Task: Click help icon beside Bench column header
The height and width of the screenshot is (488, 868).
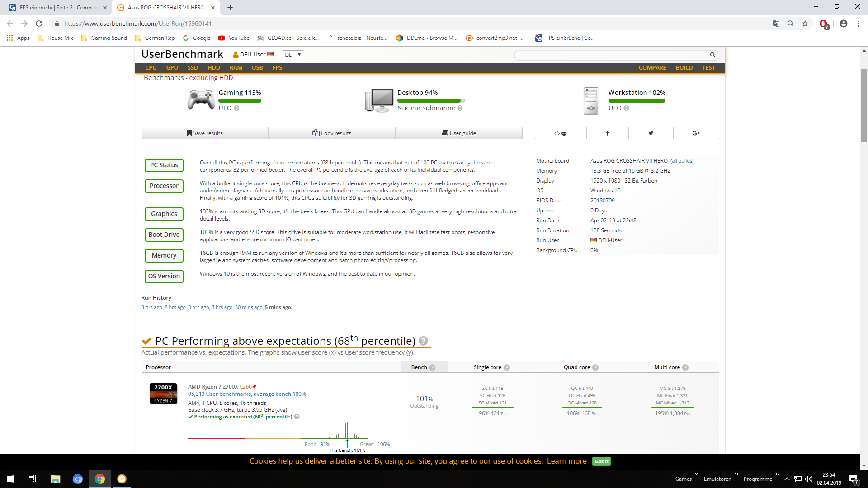Action: [433, 367]
